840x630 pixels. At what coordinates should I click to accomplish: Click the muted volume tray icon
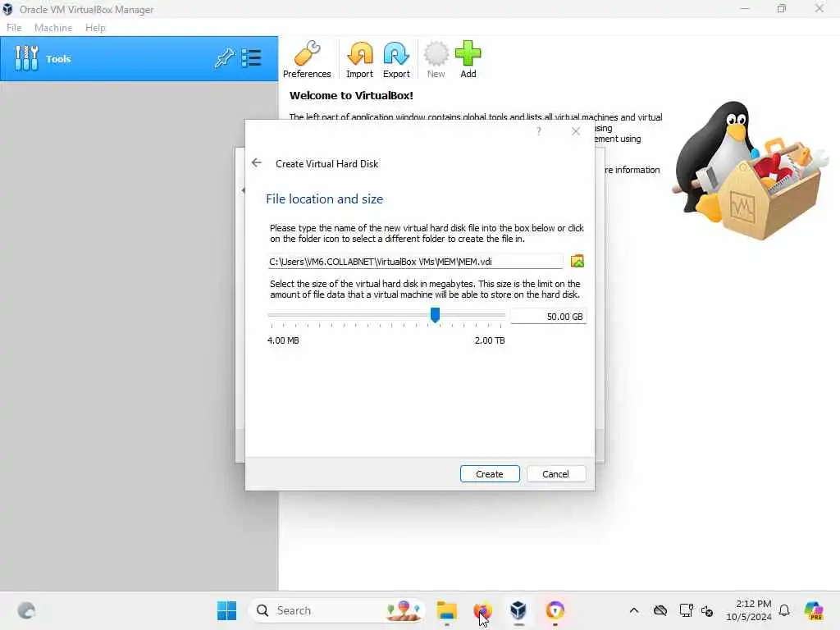click(x=706, y=610)
